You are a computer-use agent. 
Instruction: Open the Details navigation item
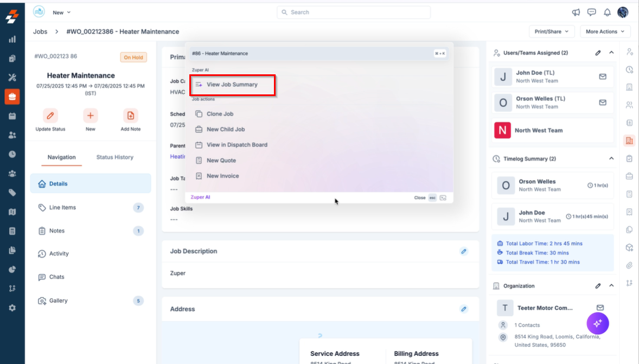91,183
